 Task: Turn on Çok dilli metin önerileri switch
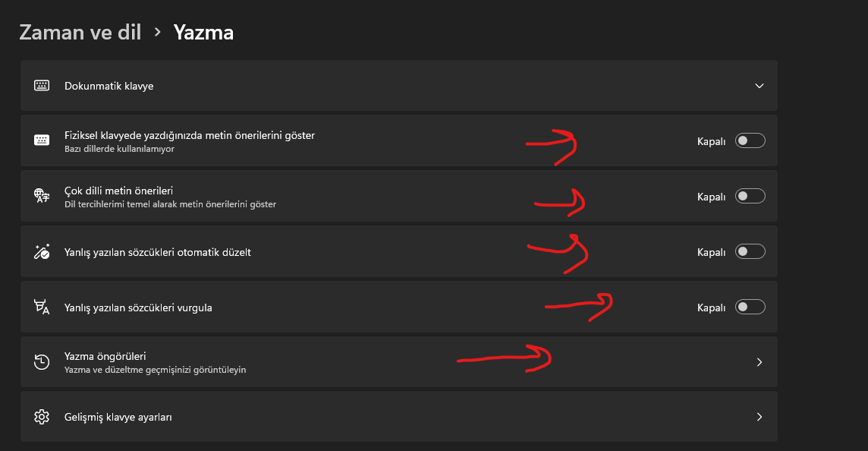[750, 196]
